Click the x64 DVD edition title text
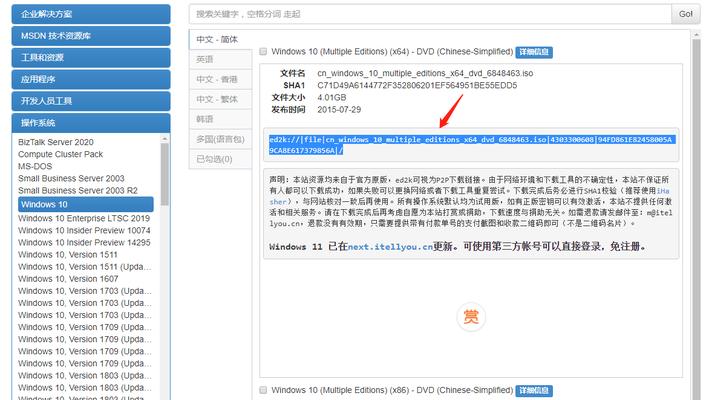 pos(392,52)
